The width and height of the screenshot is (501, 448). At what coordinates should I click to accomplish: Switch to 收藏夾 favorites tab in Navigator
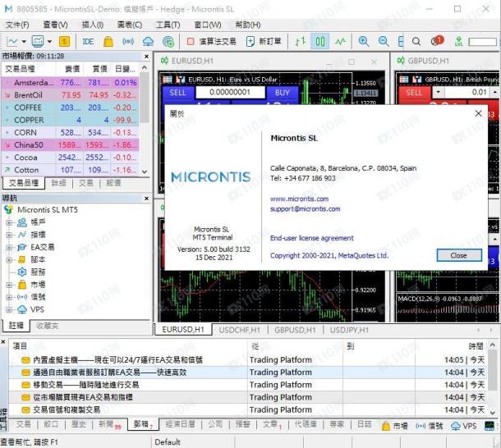coord(48,326)
